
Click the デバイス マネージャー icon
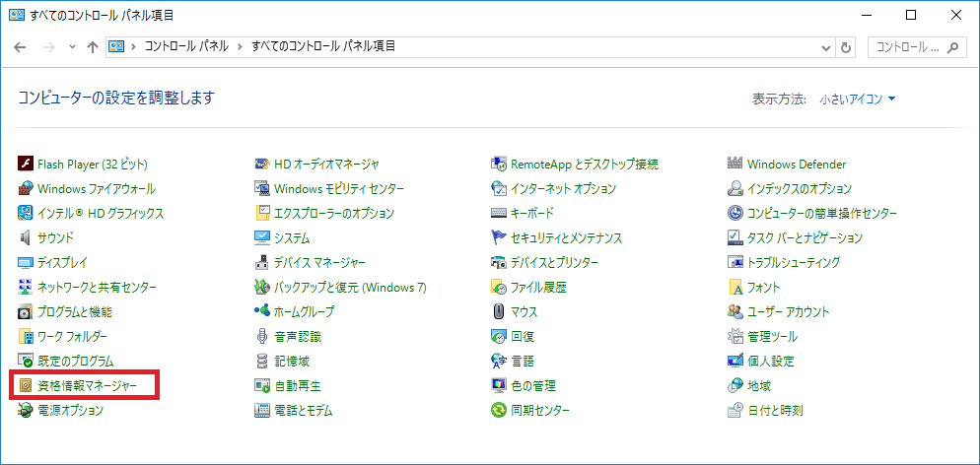262,263
